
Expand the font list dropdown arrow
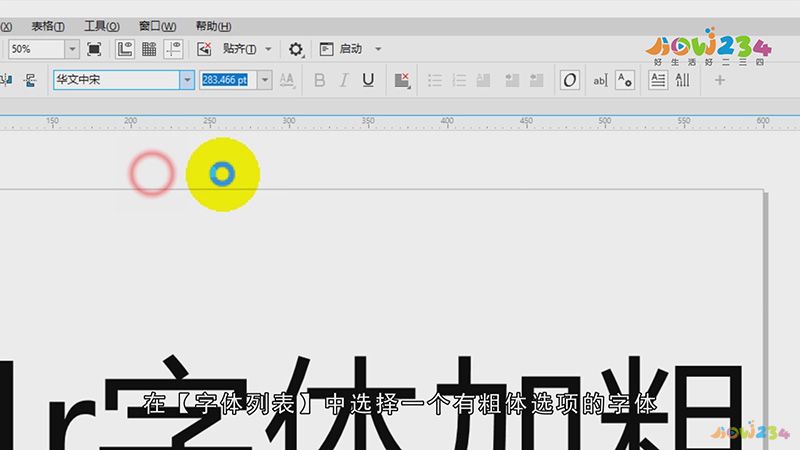point(187,80)
